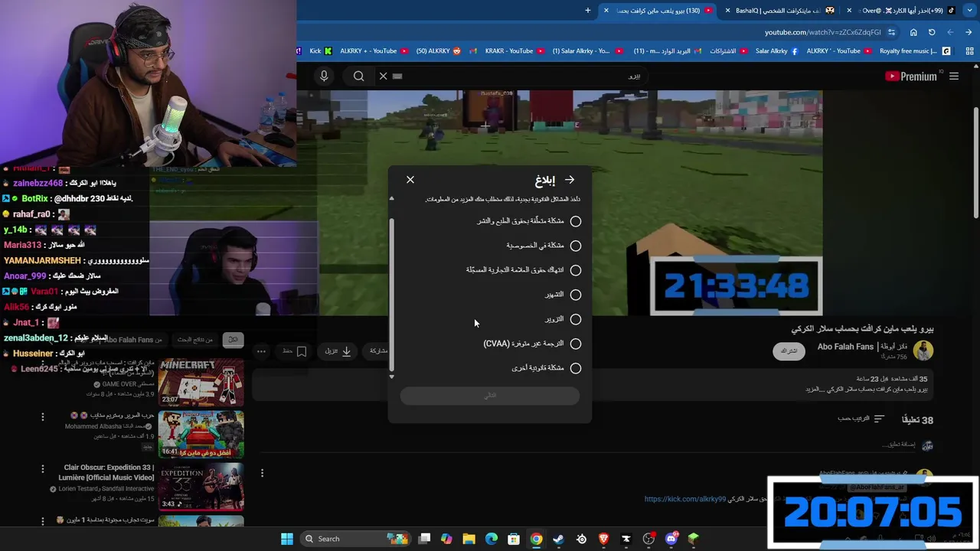The image size is (980, 551).
Task: Open File Explorer from the taskbar
Action: (x=469, y=539)
